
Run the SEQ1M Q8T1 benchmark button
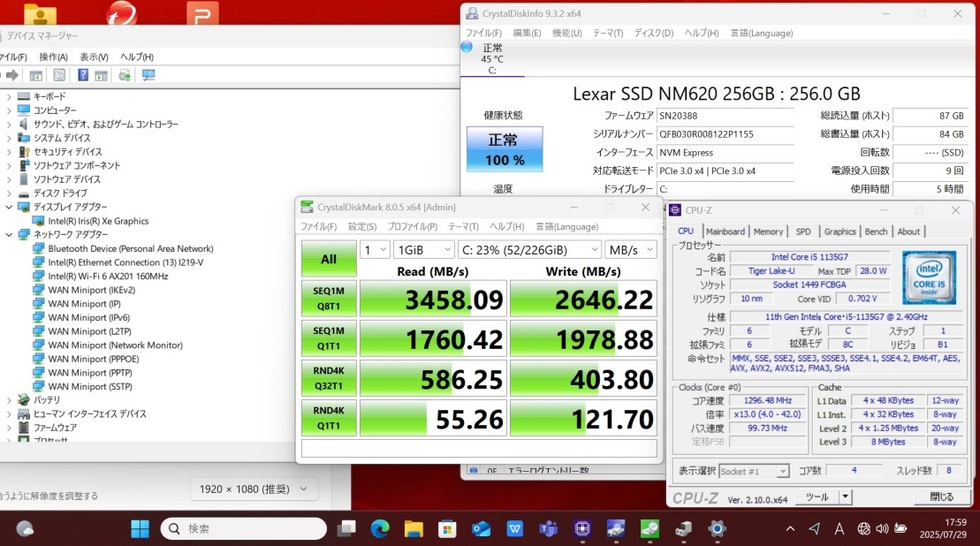(329, 299)
